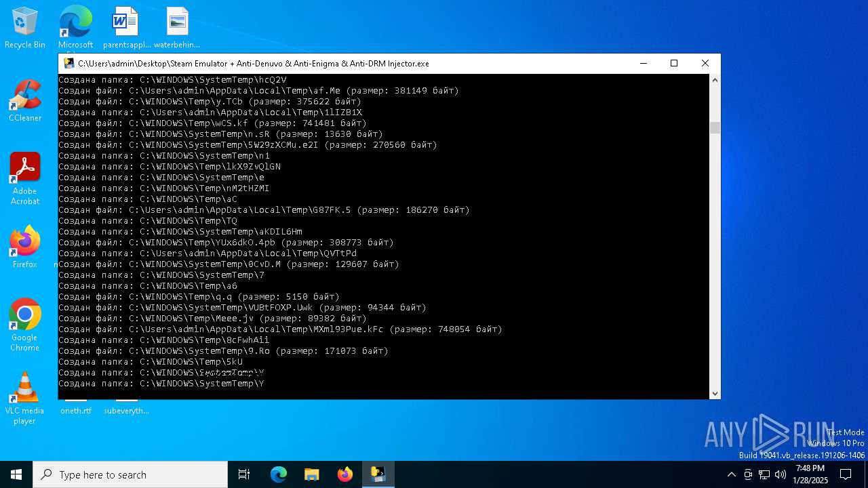Image resolution: width=868 pixels, height=488 pixels.
Task: Open Task View on the taskbar
Action: click(x=244, y=474)
